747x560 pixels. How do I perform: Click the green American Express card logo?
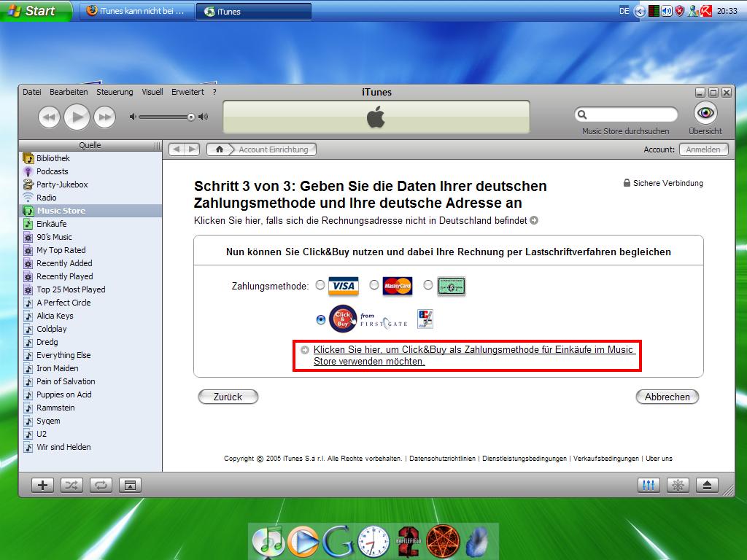(x=451, y=286)
